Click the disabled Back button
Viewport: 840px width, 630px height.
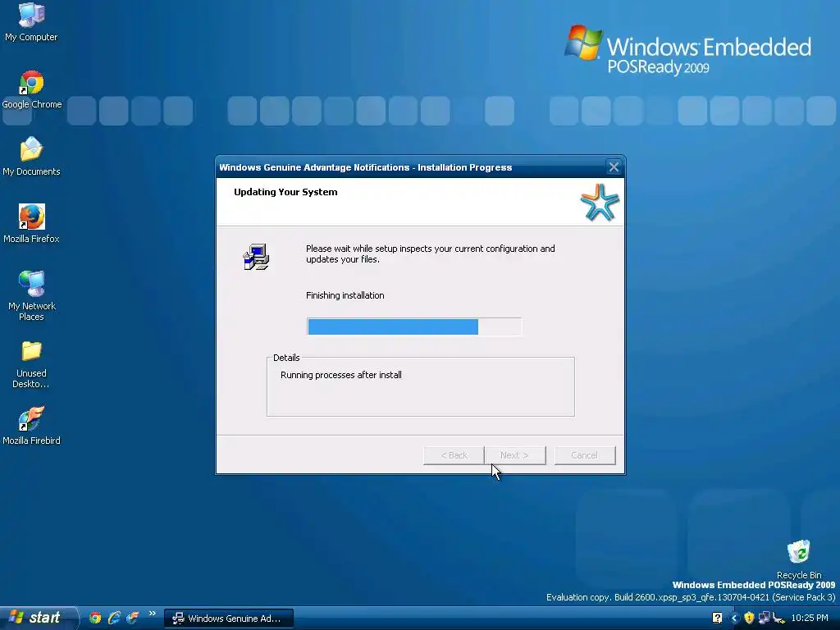pyautogui.click(x=454, y=455)
